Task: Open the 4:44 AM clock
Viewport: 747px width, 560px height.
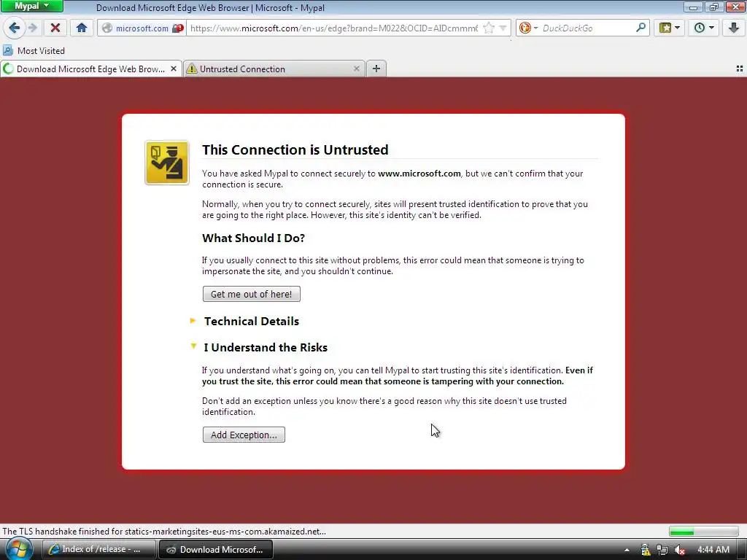Action: (x=713, y=550)
